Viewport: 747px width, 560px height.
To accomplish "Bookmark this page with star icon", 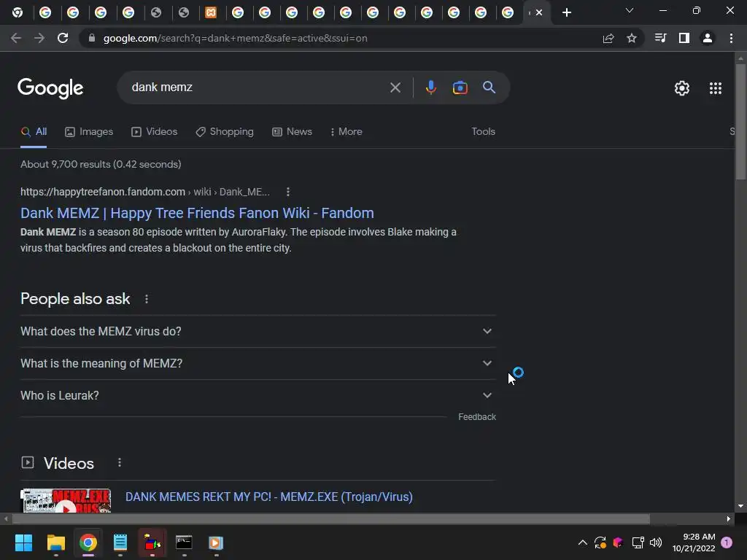I will click(632, 38).
